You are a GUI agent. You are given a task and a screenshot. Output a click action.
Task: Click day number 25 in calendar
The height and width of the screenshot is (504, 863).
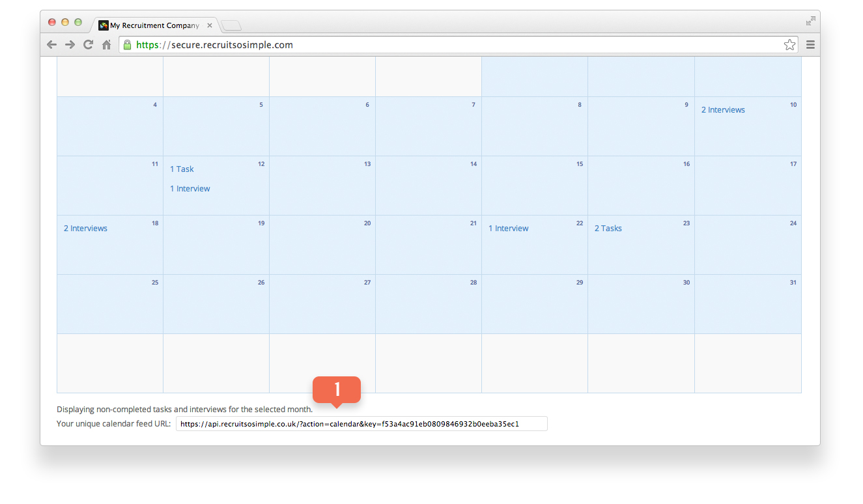[x=155, y=283]
